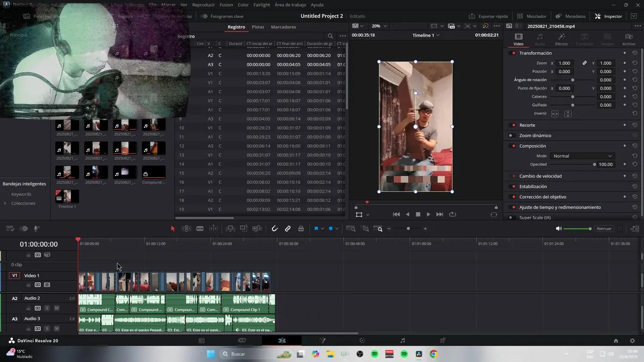Play the timeline in the viewer
The image size is (644, 362).
click(x=428, y=214)
